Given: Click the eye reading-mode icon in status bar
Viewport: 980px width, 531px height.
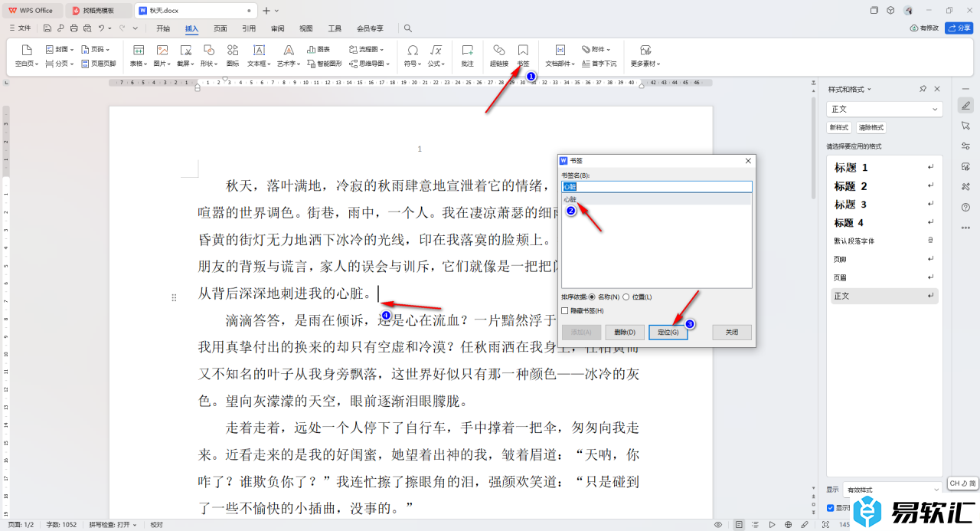Looking at the screenshot, I should click(718, 525).
